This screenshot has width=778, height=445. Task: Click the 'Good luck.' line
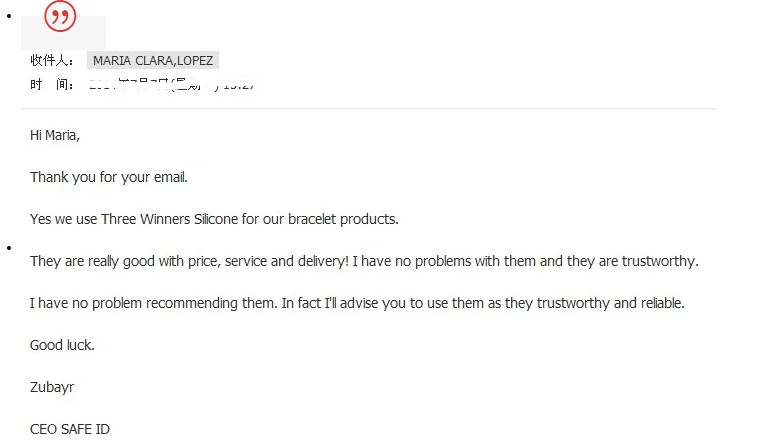(x=62, y=345)
